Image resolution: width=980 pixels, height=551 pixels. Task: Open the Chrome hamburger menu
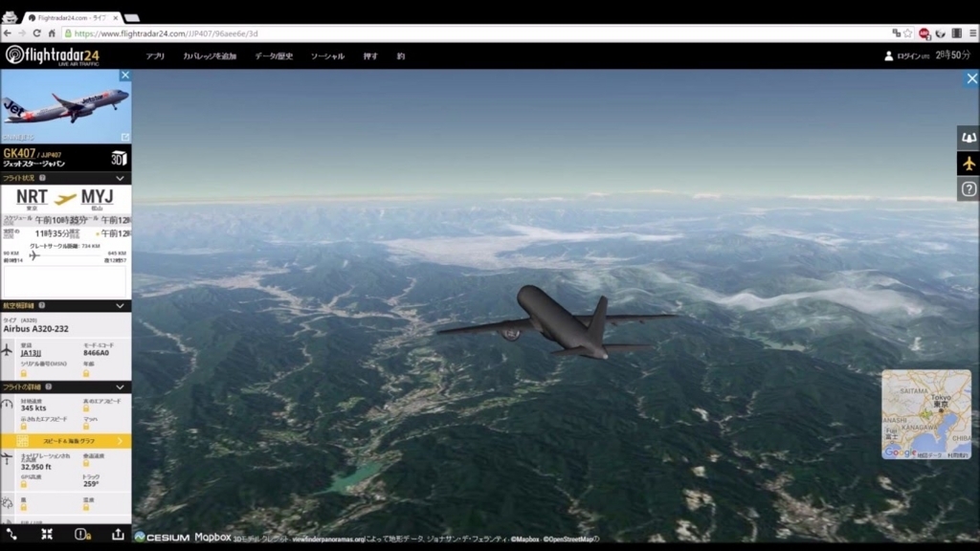973,33
